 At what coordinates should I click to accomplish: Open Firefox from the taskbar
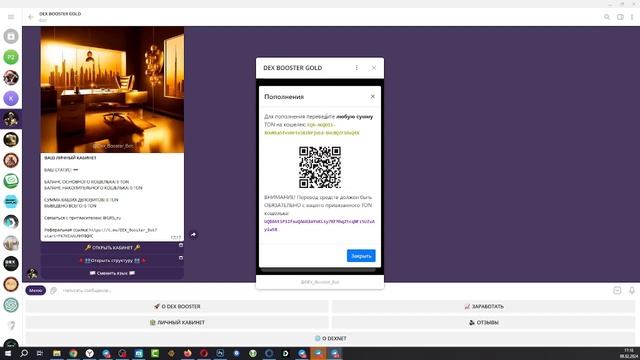(187, 353)
